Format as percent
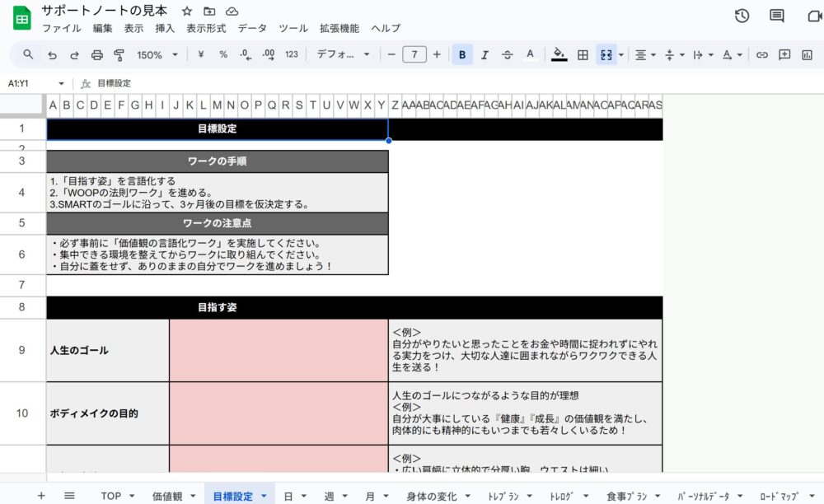The width and height of the screenshot is (824, 504). click(x=223, y=54)
